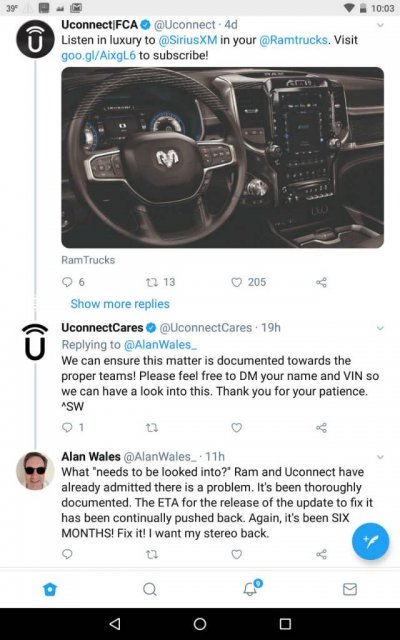
Task: Retweet the UconnectCares reply
Action: click(152, 427)
